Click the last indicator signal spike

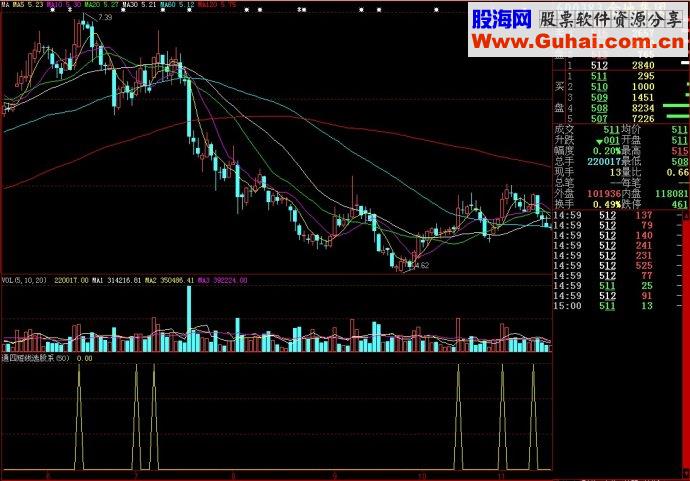click(533, 416)
